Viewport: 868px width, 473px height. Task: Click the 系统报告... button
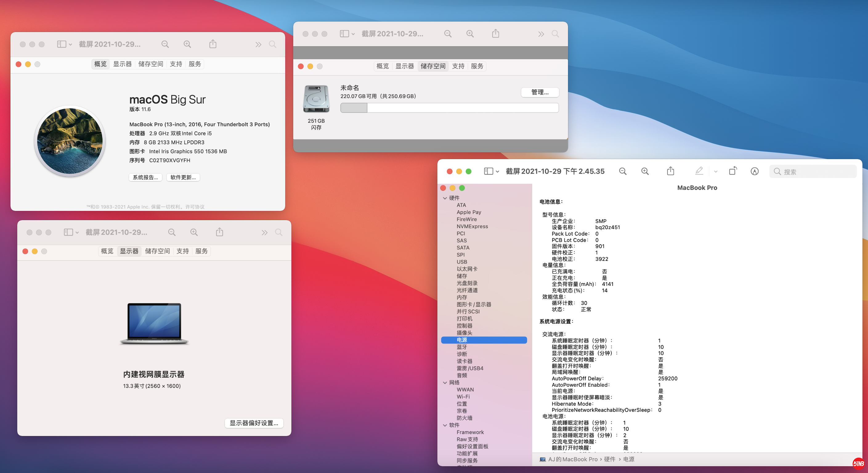pos(146,178)
